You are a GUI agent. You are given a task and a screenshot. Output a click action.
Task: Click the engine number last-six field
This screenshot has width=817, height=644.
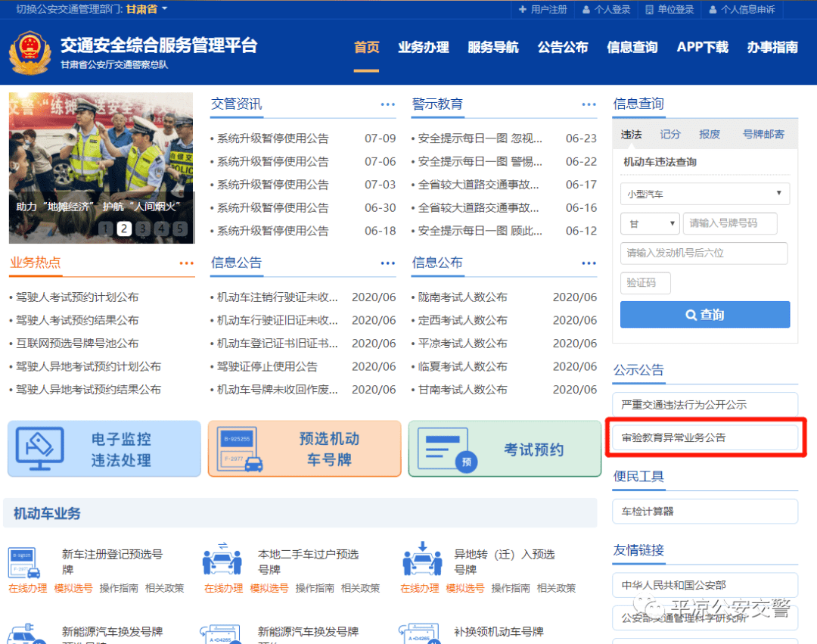pyautogui.click(x=704, y=254)
